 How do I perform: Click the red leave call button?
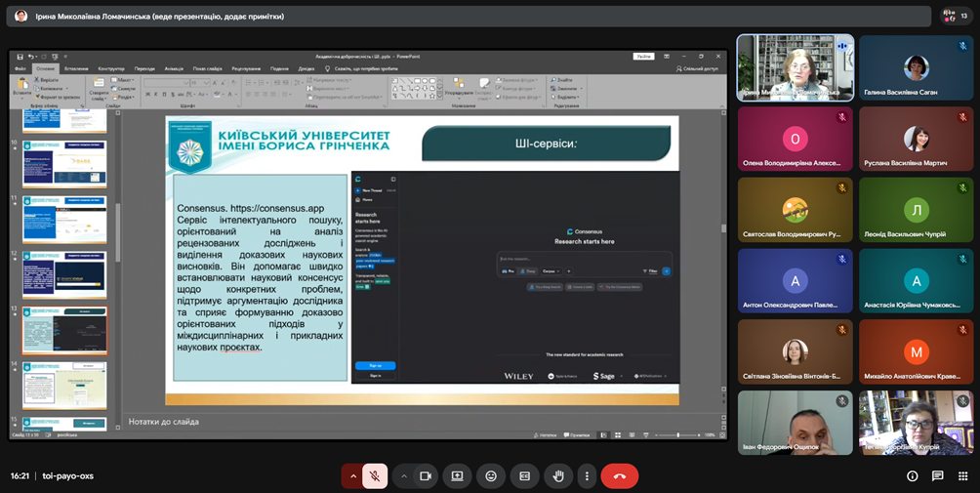(619, 475)
